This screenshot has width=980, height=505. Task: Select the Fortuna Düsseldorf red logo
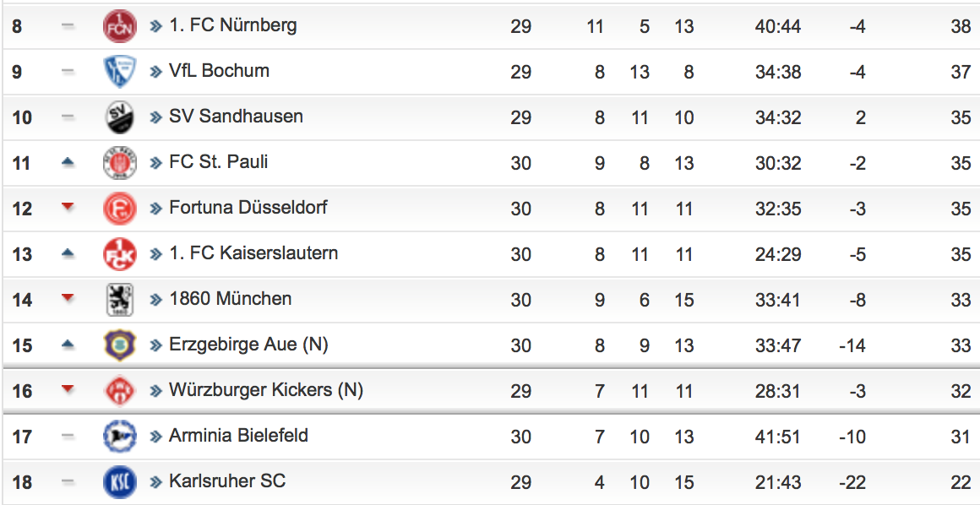click(119, 208)
